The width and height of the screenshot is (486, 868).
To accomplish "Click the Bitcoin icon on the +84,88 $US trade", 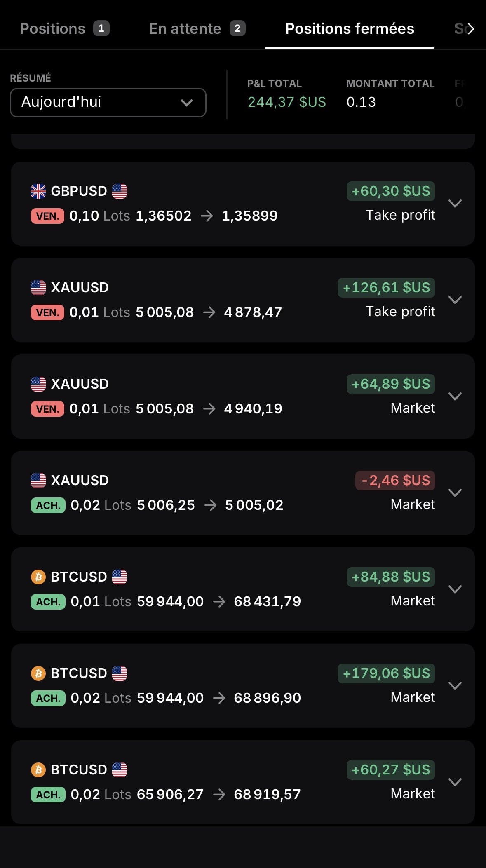I will (x=38, y=577).
